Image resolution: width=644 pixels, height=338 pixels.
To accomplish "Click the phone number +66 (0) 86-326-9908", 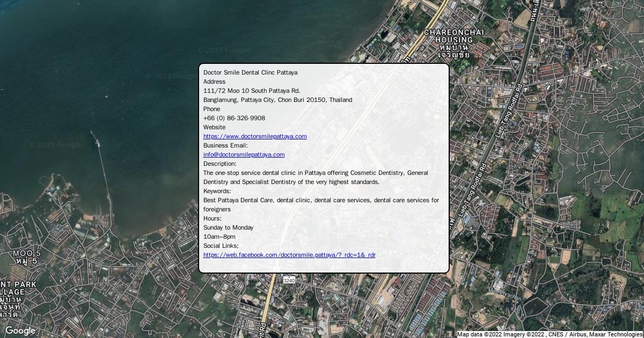I will click(234, 118).
